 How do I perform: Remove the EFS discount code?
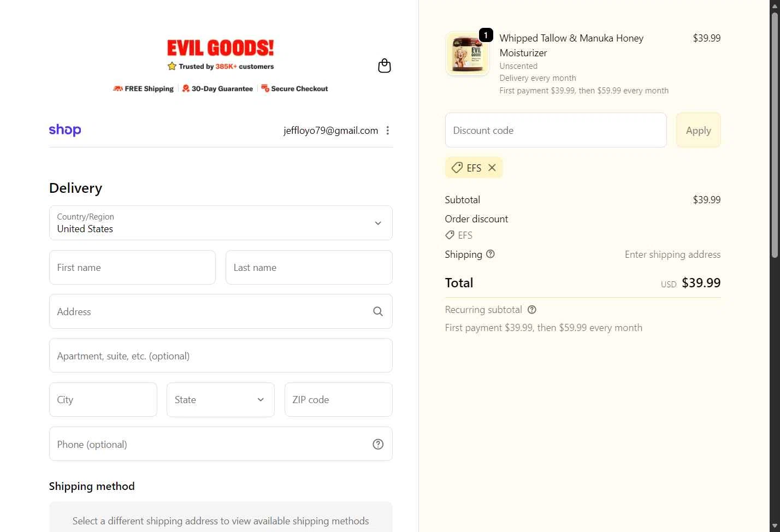tap(492, 168)
